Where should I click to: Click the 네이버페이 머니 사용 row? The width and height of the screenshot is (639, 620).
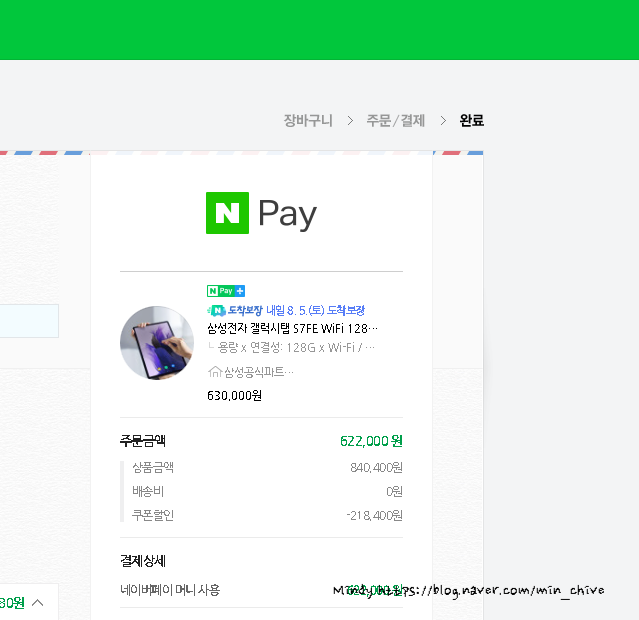[261, 590]
